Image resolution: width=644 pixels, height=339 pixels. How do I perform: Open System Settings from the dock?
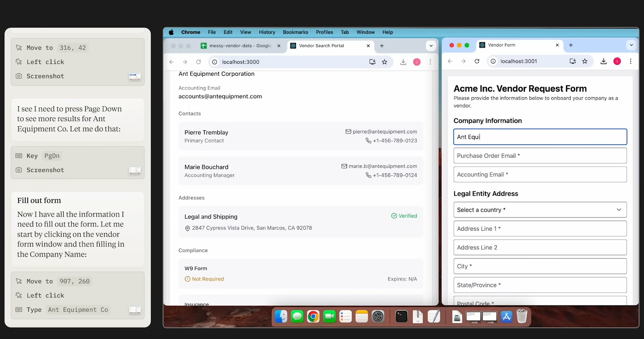[x=378, y=317]
